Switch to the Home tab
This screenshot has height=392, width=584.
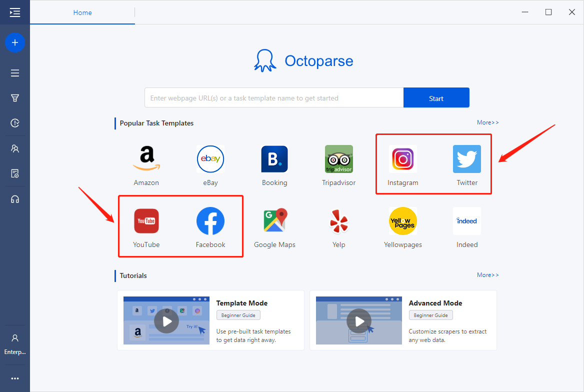[82, 12]
